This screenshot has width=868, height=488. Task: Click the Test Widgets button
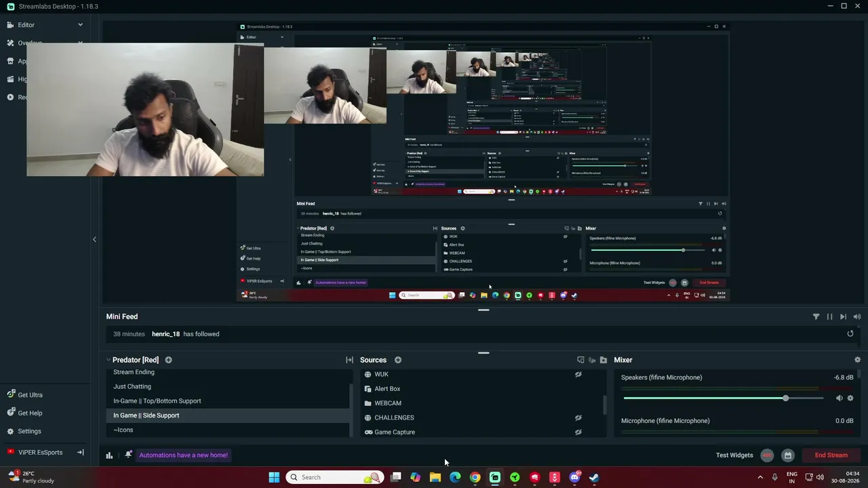click(734, 455)
